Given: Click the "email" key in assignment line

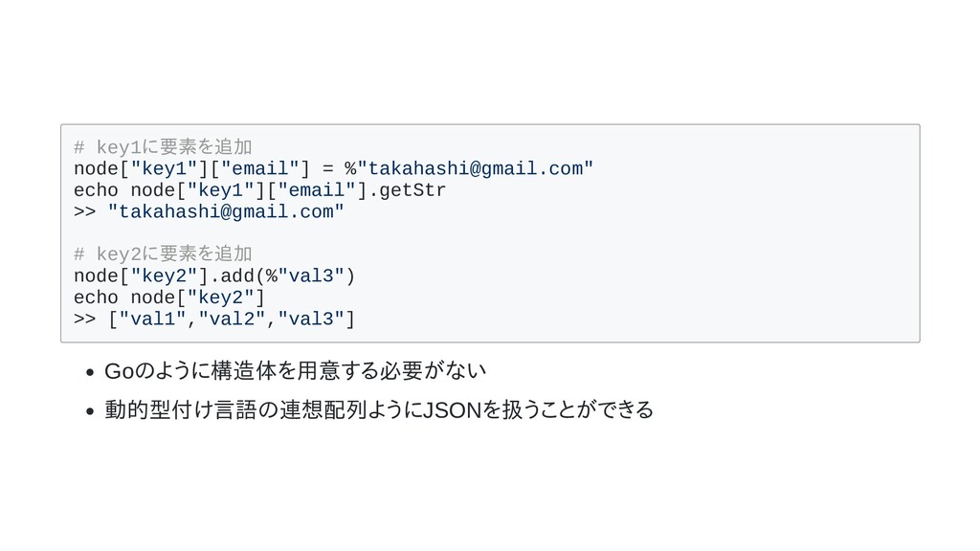Looking at the screenshot, I should pyautogui.click(x=259, y=168).
